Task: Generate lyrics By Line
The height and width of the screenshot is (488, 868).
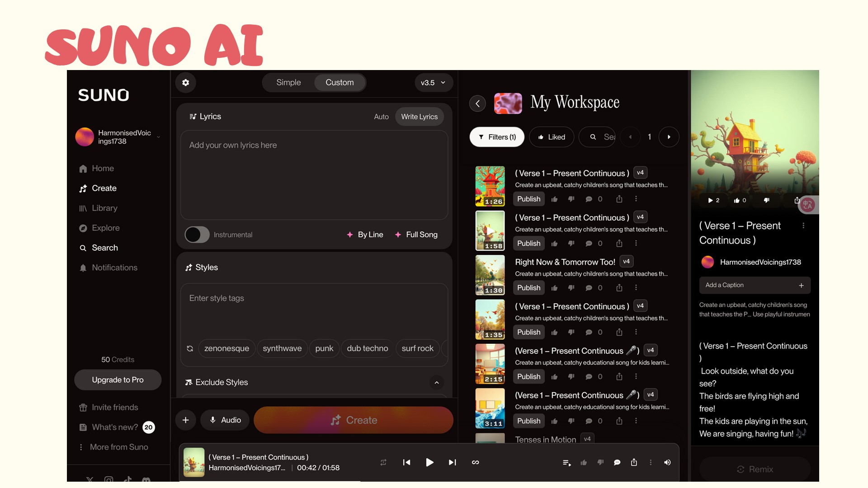Action: pos(365,235)
